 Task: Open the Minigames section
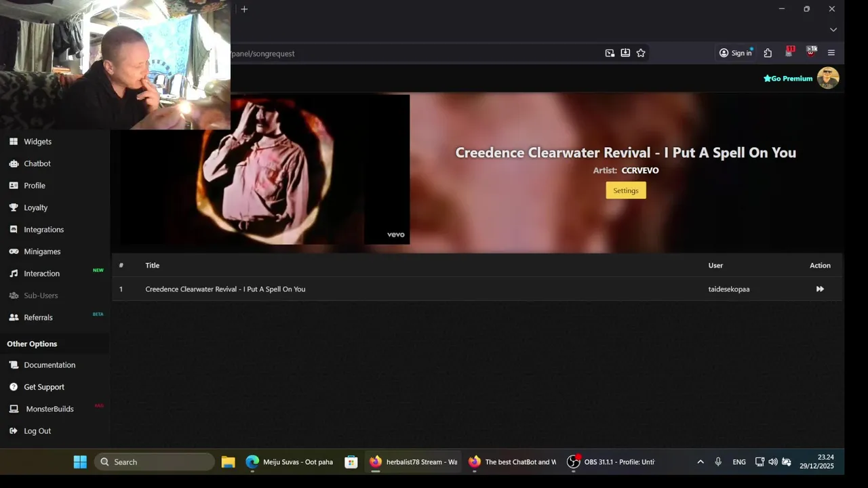point(42,251)
